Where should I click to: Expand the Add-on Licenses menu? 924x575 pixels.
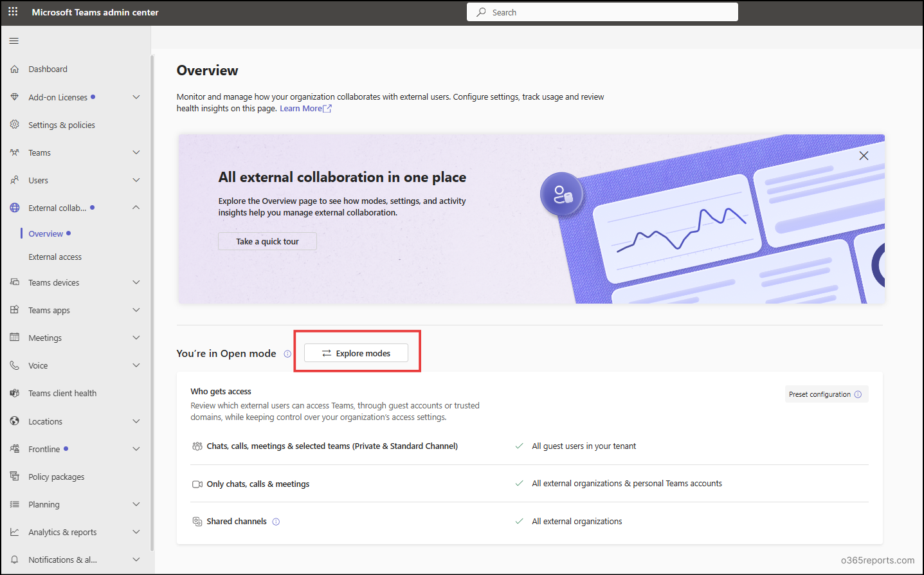pyautogui.click(x=136, y=97)
